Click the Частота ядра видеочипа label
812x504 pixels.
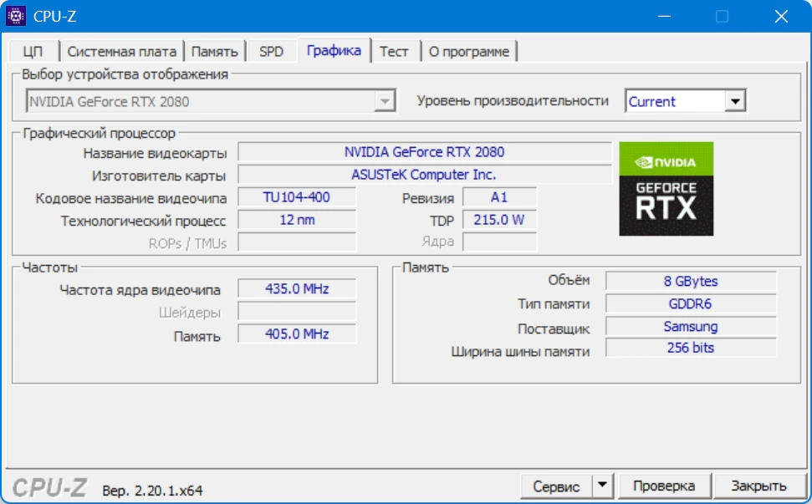[x=140, y=290]
